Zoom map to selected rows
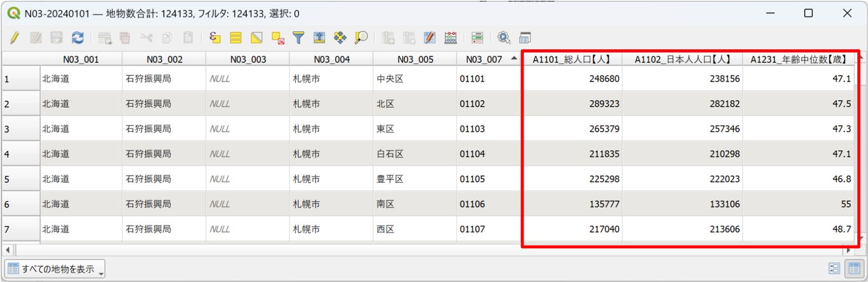Screen dimensions: 868x282 pos(361,37)
